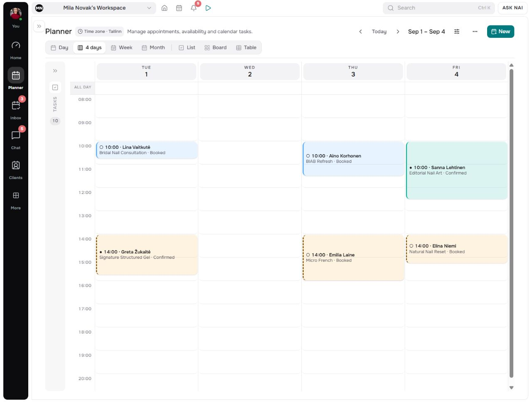Open the Planner sidebar item
532x403 pixels.
pyautogui.click(x=16, y=79)
